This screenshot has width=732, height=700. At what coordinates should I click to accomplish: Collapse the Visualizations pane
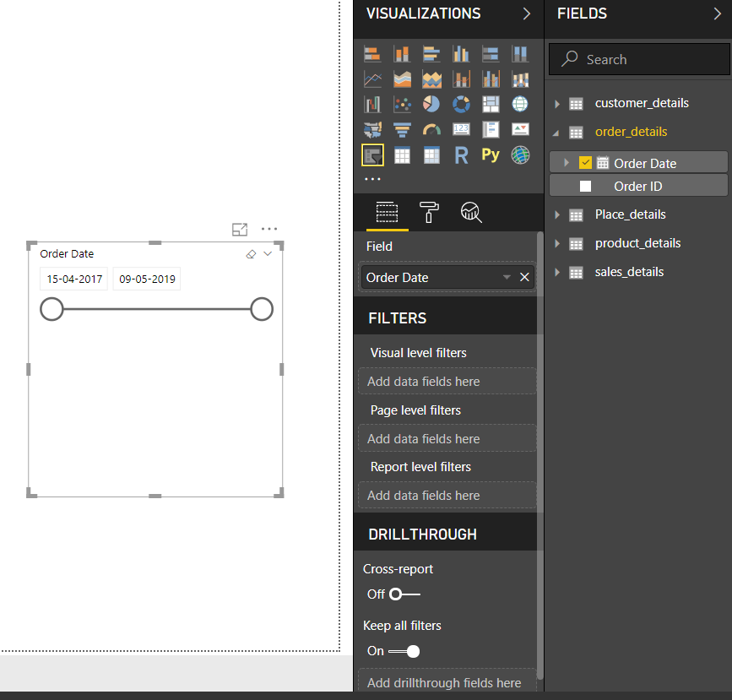(527, 14)
